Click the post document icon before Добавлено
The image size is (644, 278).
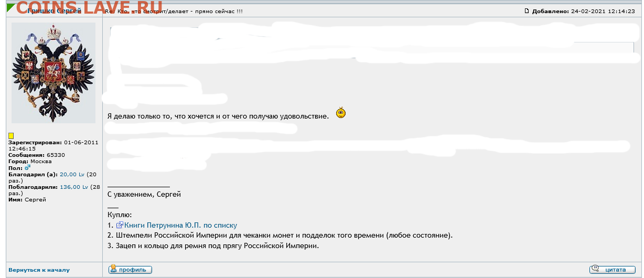coord(527,11)
